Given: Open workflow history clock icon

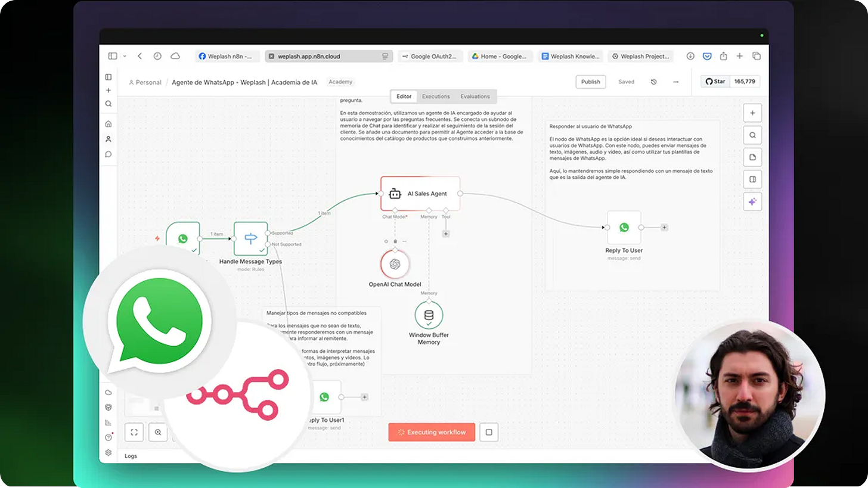Looking at the screenshot, I should point(653,82).
